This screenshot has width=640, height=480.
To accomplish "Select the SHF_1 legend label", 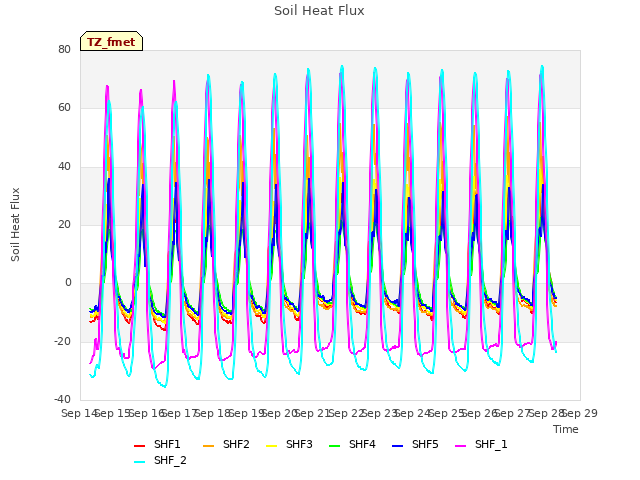I will pos(491,444).
